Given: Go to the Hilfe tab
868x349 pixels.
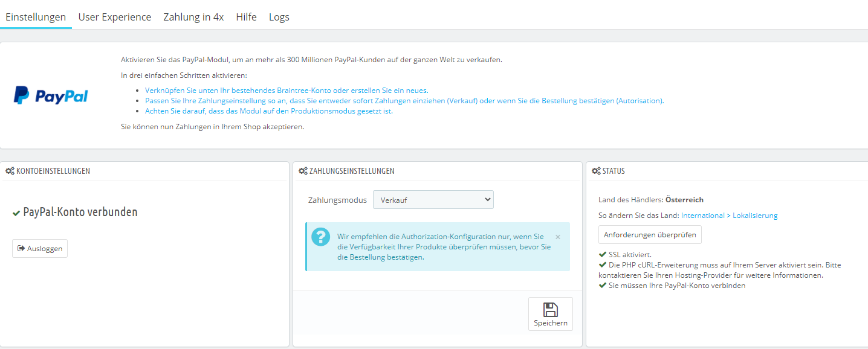Looking at the screenshot, I should [246, 17].
